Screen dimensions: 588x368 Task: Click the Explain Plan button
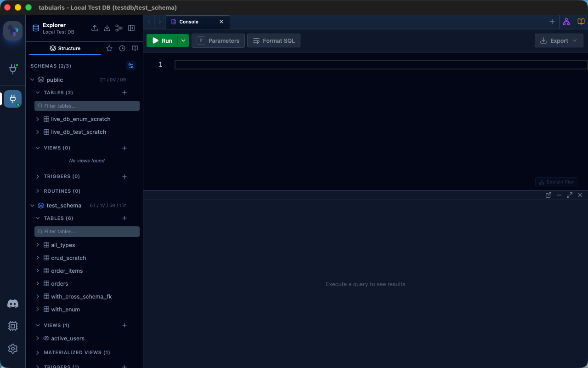(x=557, y=182)
